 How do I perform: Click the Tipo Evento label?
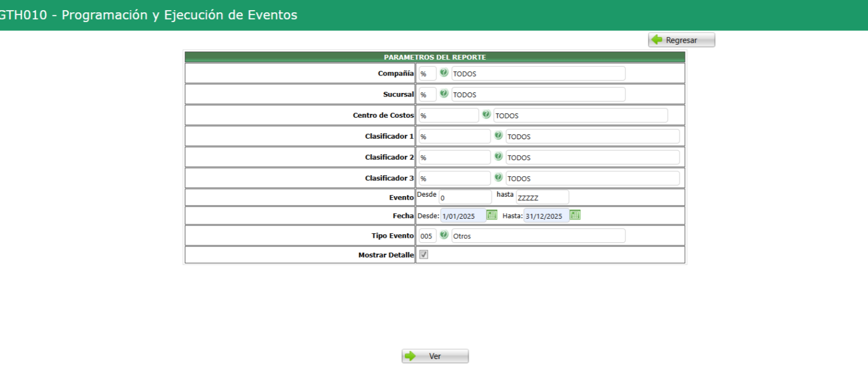392,236
